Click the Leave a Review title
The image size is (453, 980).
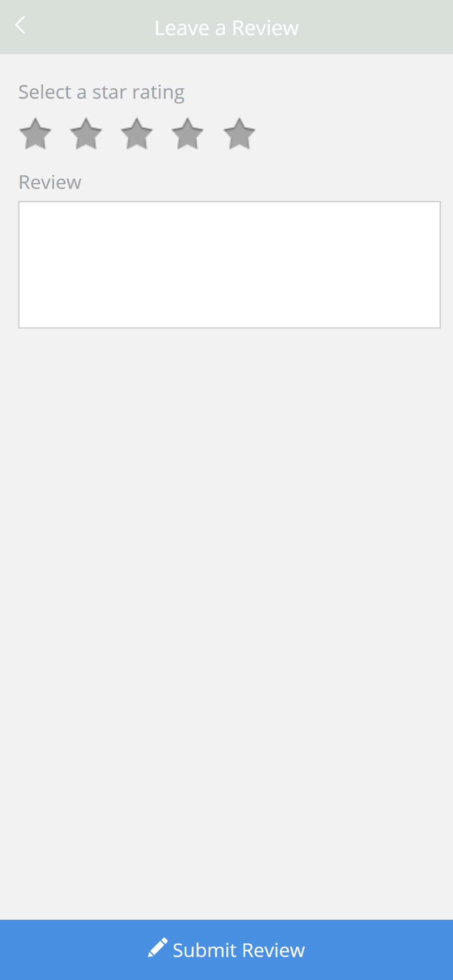pyautogui.click(x=226, y=28)
